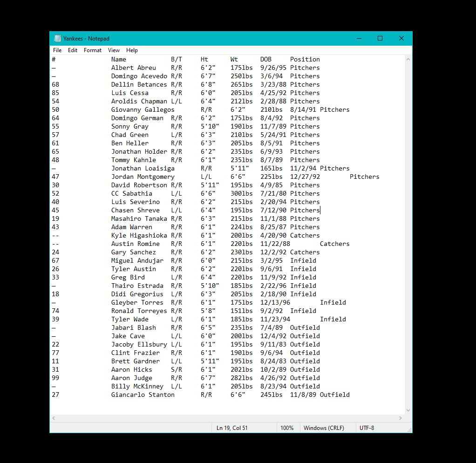Click the vertical scrollbar down arrow
The height and width of the screenshot is (463, 476).
coord(408,410)
